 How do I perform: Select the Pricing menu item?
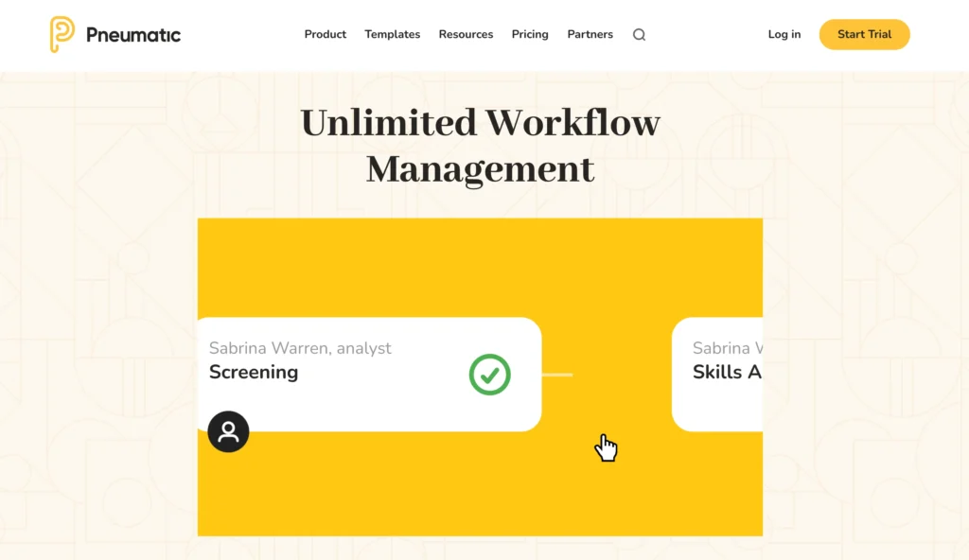530,34
